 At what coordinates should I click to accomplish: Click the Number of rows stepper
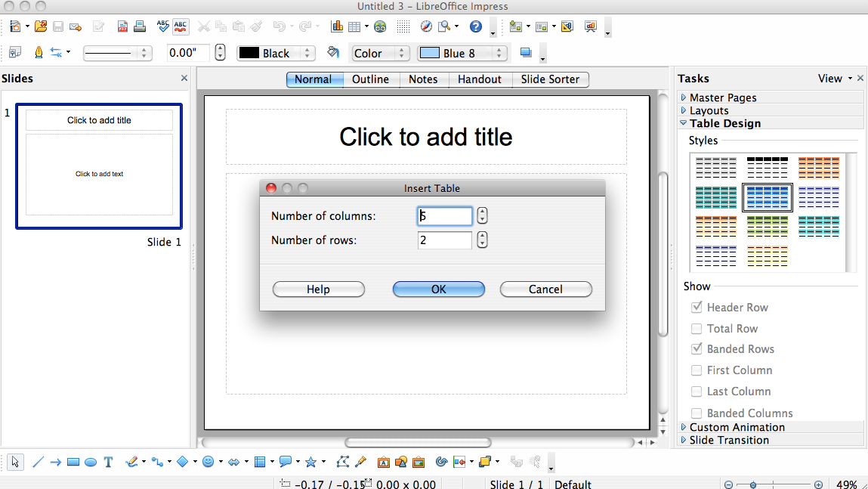[x=482, y=240]
